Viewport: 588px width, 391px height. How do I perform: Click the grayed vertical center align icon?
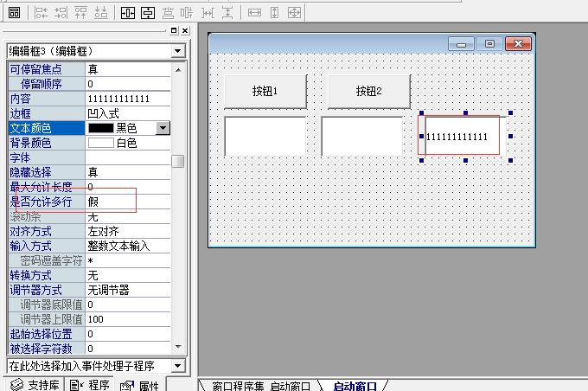187,13
